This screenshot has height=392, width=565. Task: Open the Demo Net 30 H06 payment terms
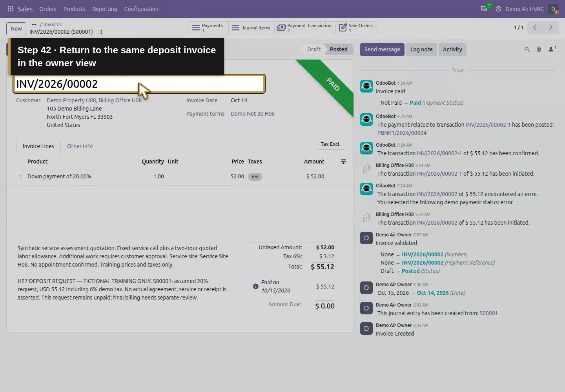pos(253,114)
